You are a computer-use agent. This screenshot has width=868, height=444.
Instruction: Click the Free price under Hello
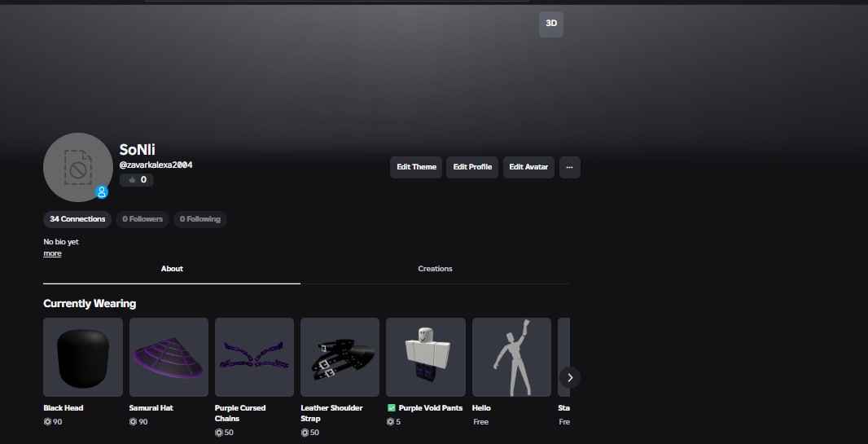481,422
